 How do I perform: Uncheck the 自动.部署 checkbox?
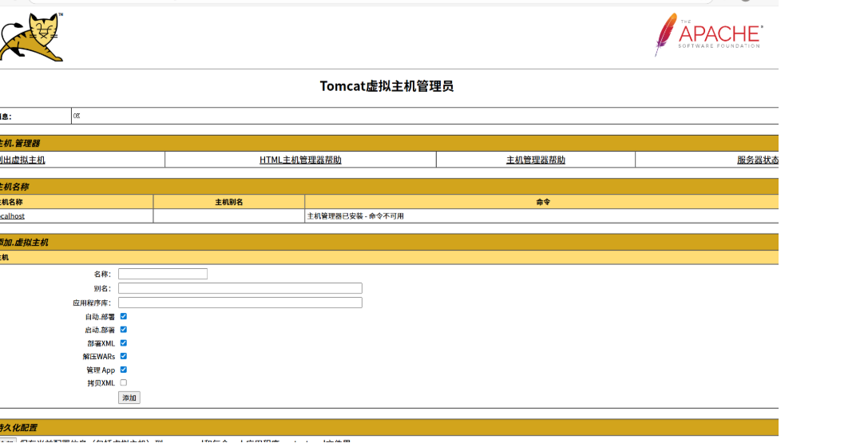[x=124, y=316]
